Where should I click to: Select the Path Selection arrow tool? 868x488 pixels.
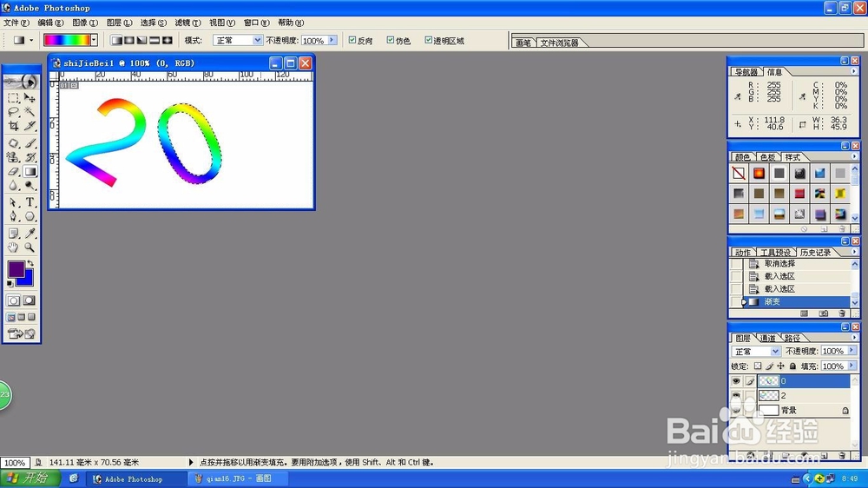coord(13,202)
